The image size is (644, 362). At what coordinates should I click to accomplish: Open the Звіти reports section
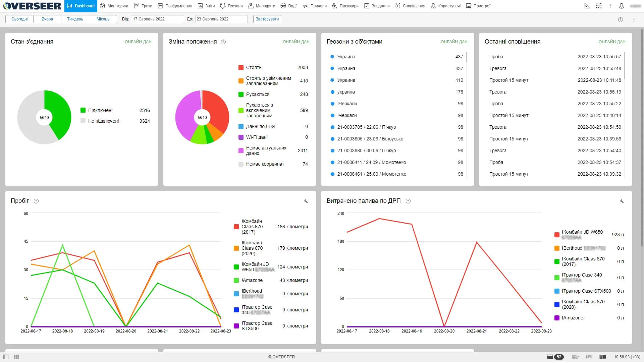tap(206, 6)
